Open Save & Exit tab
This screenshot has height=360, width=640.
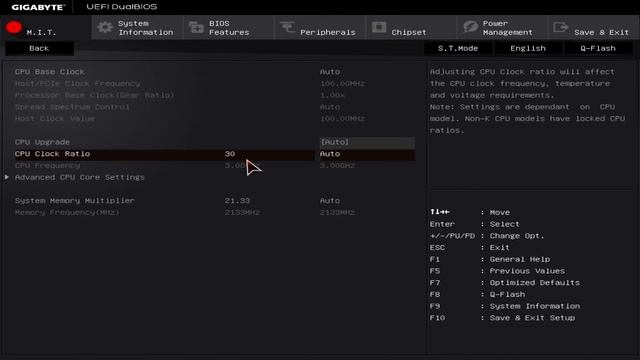pos(594,28)
